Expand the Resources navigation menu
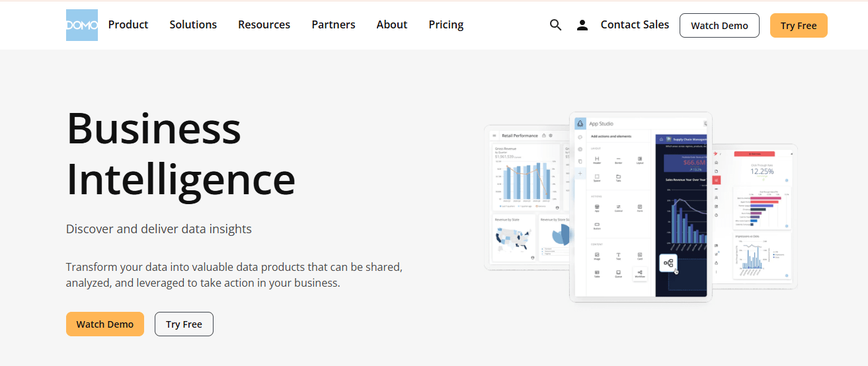This screenshot has width=868, height=366. click(x=264, y=24)
